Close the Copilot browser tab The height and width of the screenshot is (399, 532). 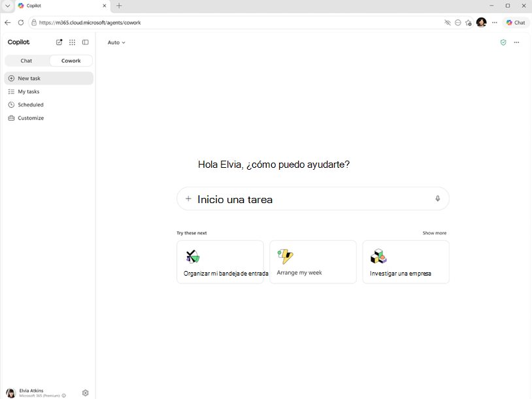105,6
